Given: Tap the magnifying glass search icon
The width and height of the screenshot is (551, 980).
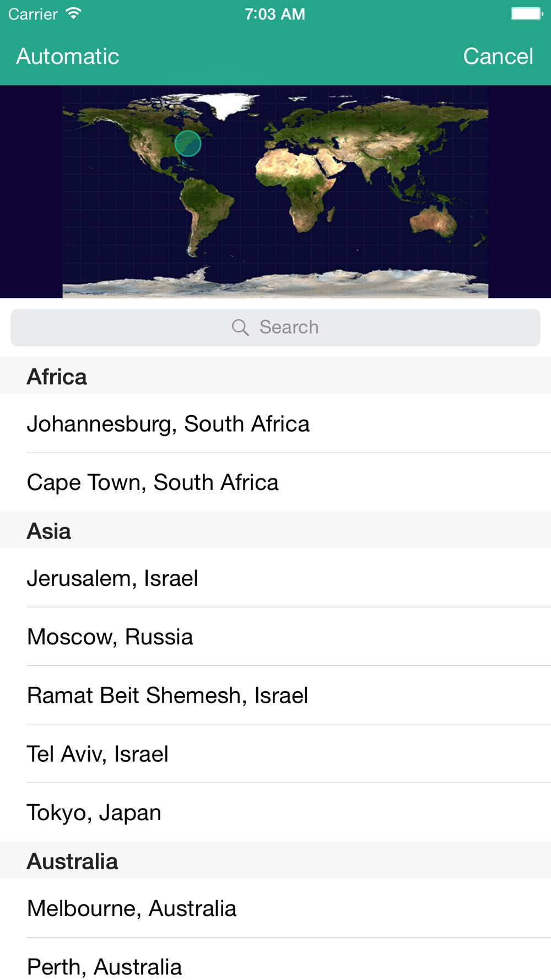Looking at the screenshot, I should pos(240,327).
